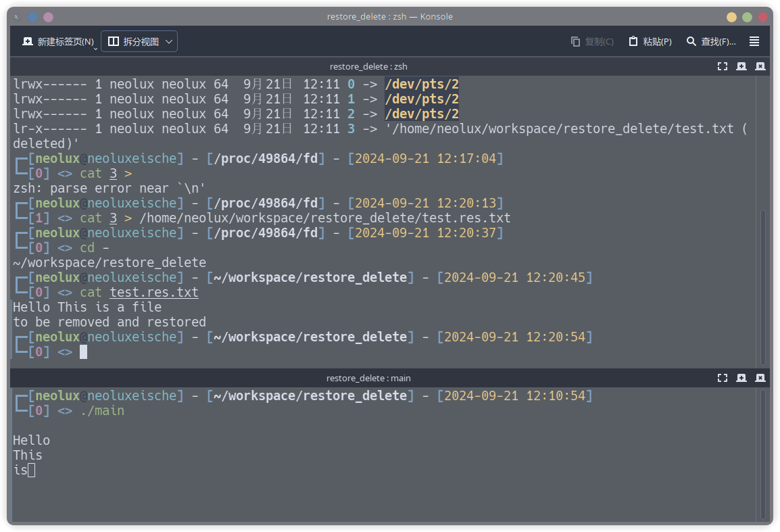Screen dimensions: 780x532
Task: Click the 'zsh: parse error near' message
Action: 109,188
